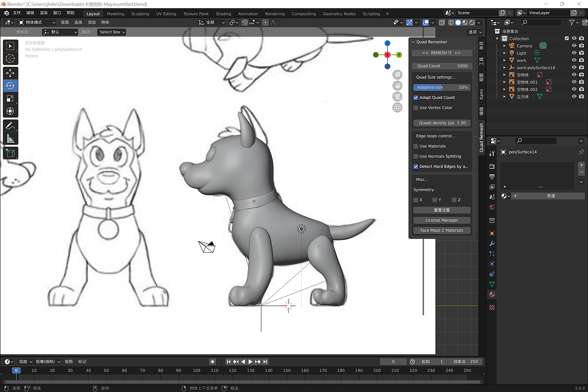Hide the Camera object in viewport
The height and width of the screenshot is (392, 588).
point(574,46)
